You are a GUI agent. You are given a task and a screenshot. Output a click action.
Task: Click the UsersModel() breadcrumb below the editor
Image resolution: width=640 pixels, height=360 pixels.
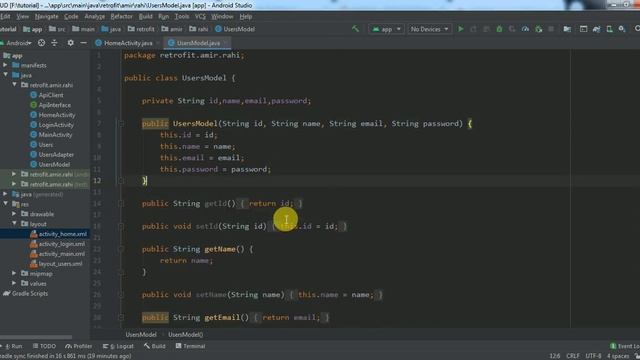(x=186, y=335)
